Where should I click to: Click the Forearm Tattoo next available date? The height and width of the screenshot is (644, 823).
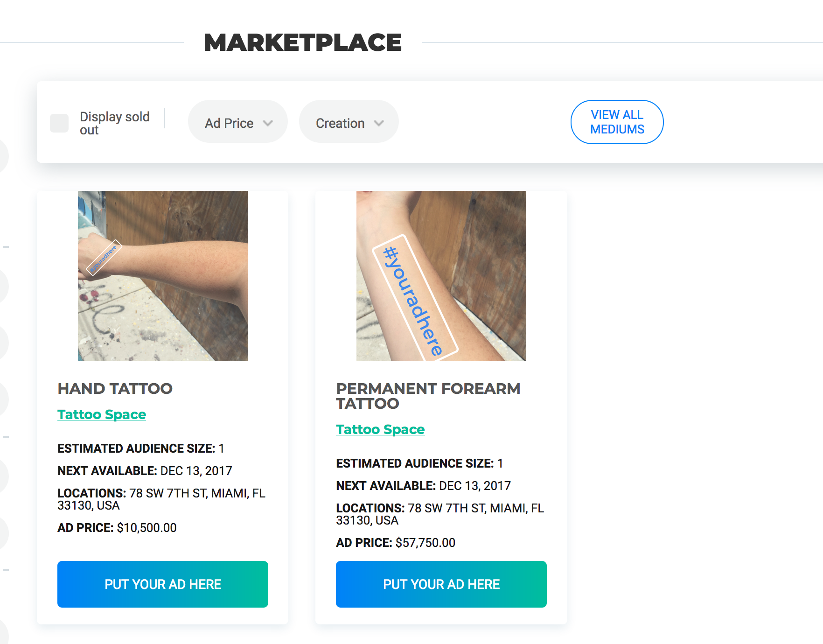click(474, 486)
